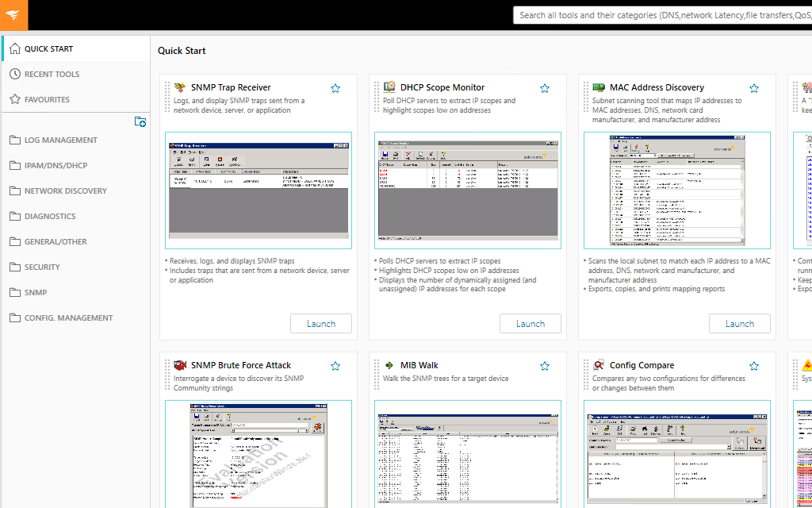Launch the MAC Address Discovery tool

[739, 323]
